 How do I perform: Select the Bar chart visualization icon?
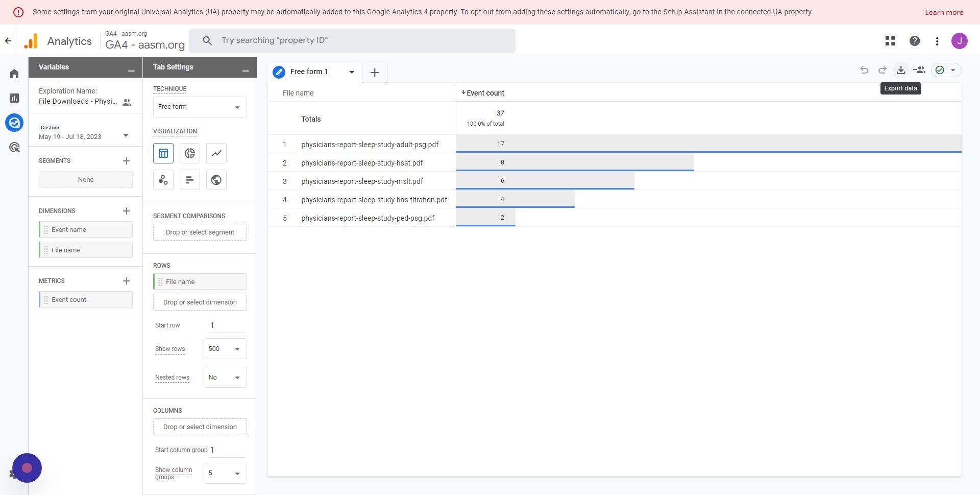point(190,180)
